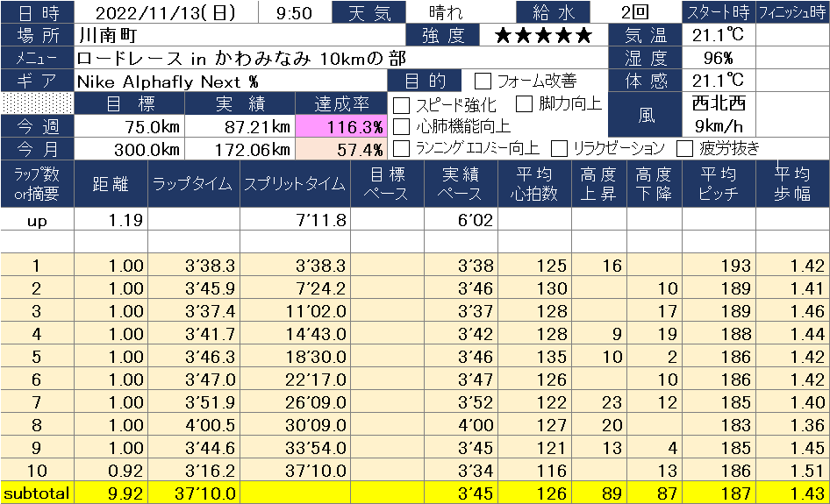Click the ラップタイム column header

(x=192, y=184)
